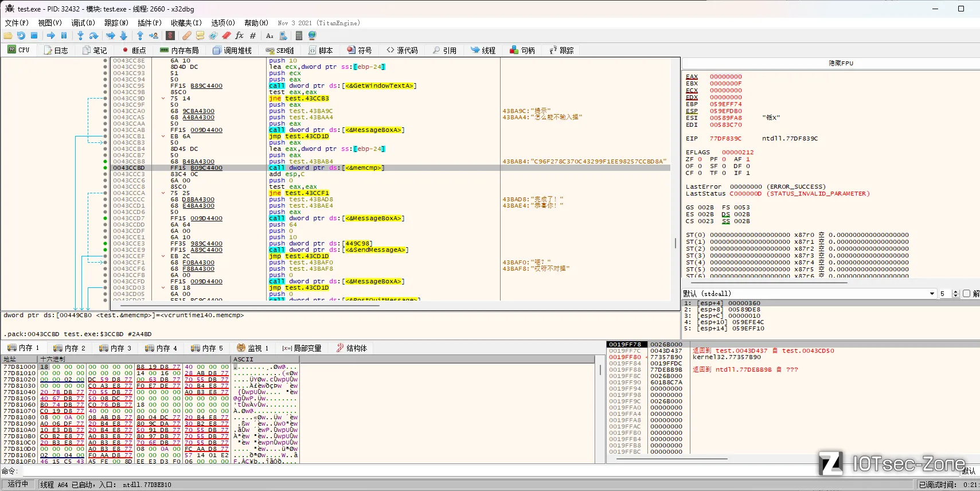Switch to the 日志 log tab

[x=56, y=50]
